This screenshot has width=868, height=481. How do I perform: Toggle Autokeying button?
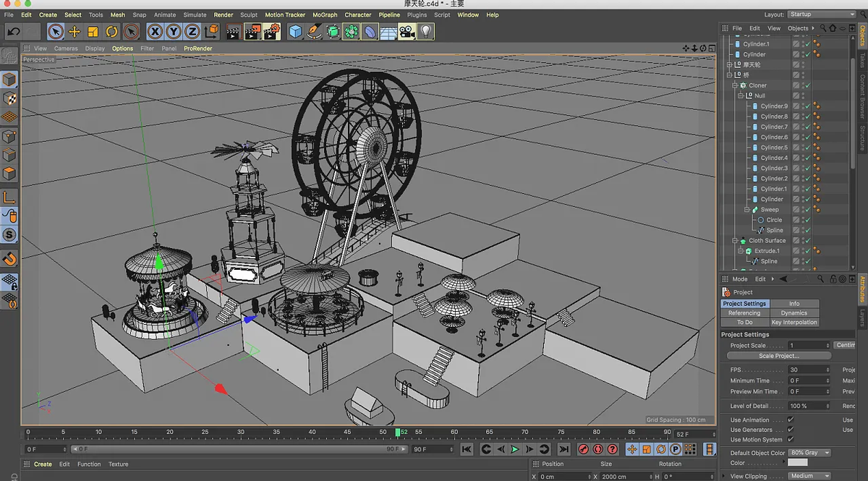pos(598,449)
